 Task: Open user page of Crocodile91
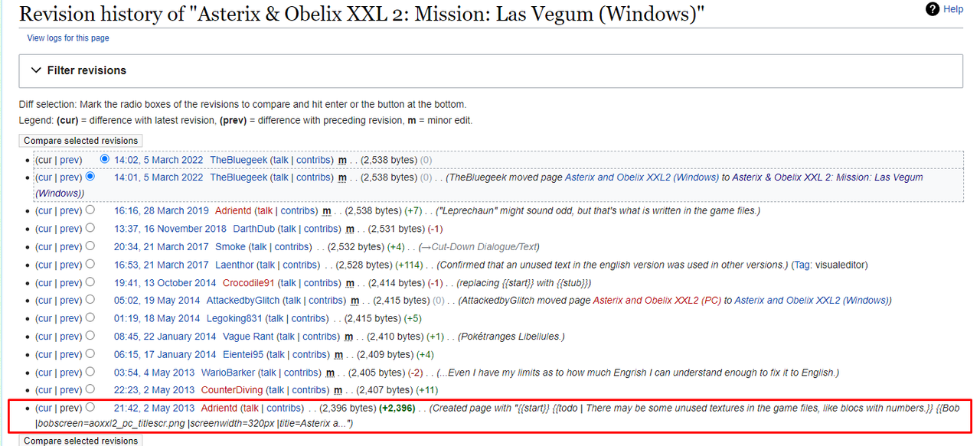point(248,283)
